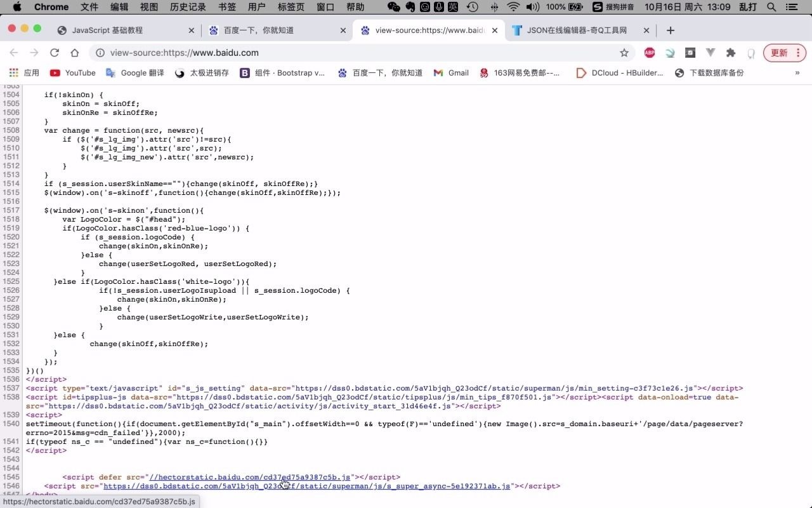Open the 书签 menu
This screenshot has width=812, height=508.
pos(227,7)
